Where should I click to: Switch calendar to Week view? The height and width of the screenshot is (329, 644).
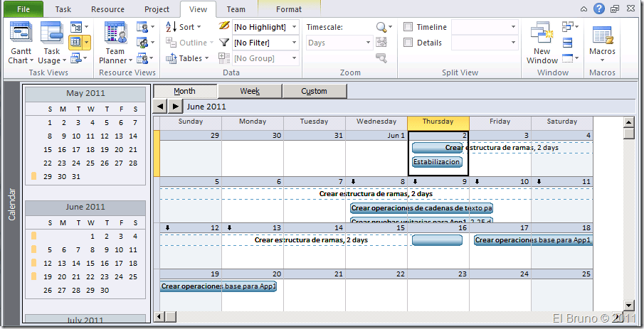coord(250,91)
